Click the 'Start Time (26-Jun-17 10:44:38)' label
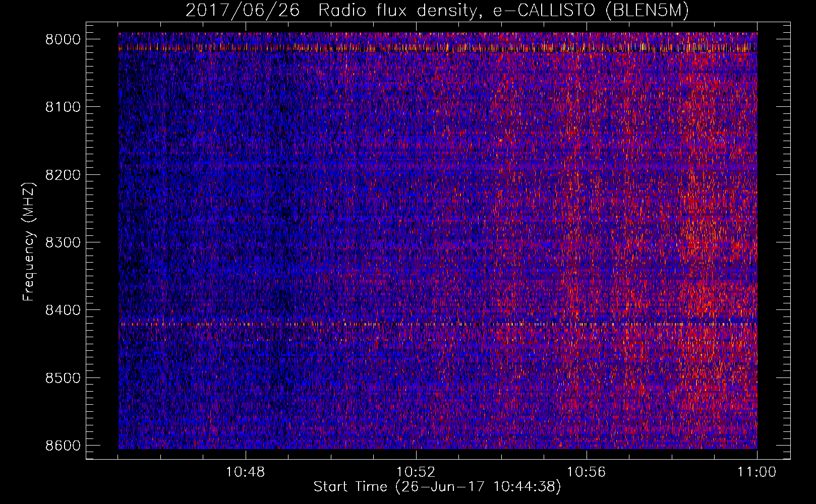Screen dimensions: 816x504 (437, 487)
